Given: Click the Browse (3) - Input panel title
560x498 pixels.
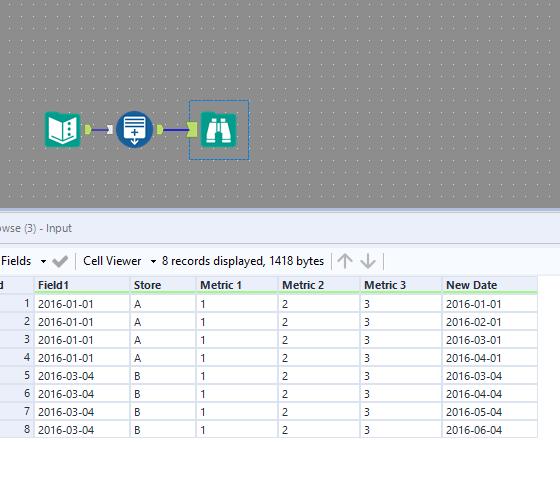Looking at the screenshot, I should pos(36,228).
